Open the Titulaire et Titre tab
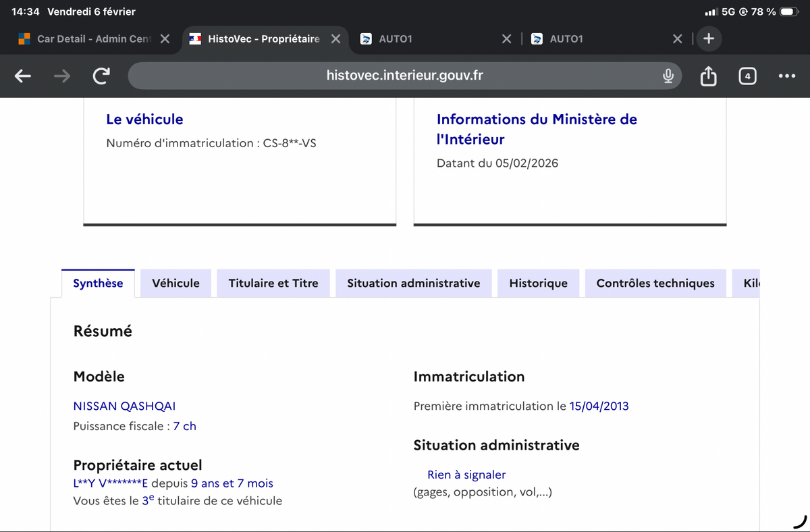 tap(273, 284)
